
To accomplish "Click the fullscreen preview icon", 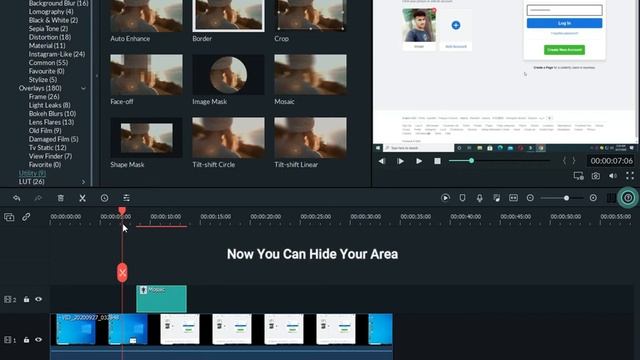I will (630, 176).
